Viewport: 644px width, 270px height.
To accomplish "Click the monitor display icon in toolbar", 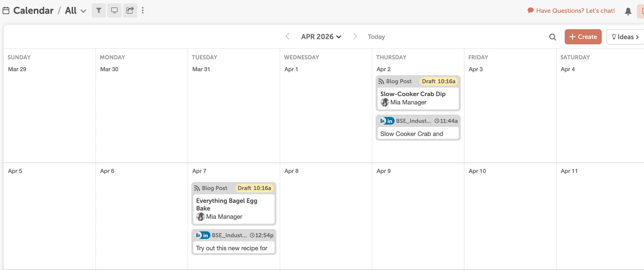I will [114, 10].
